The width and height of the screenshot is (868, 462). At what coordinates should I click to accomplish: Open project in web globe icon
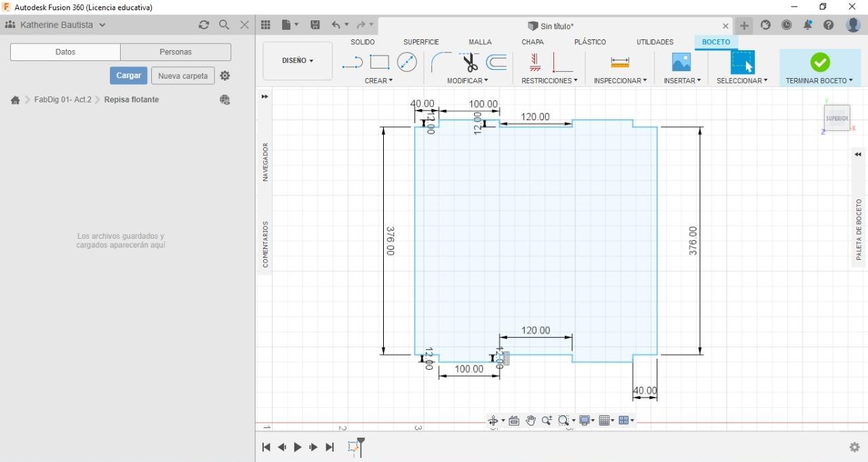(225, 100)
